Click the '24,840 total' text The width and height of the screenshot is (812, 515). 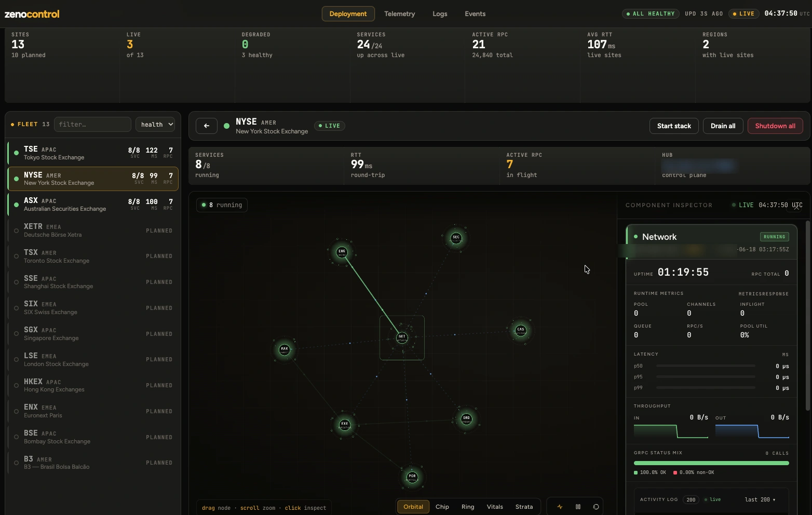pyautogui.click(x=492, y=55)
